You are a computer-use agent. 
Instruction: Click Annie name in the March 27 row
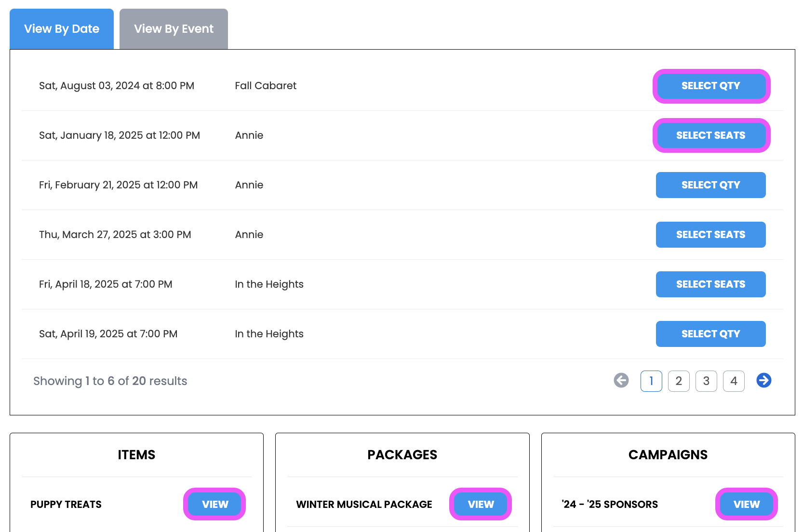(249, 235)
